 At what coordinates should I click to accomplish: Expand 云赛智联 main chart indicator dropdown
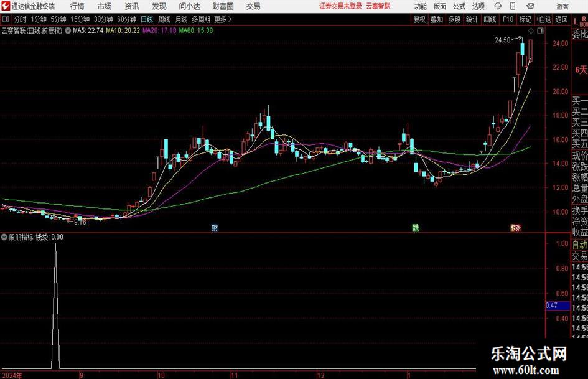point(68,30)
